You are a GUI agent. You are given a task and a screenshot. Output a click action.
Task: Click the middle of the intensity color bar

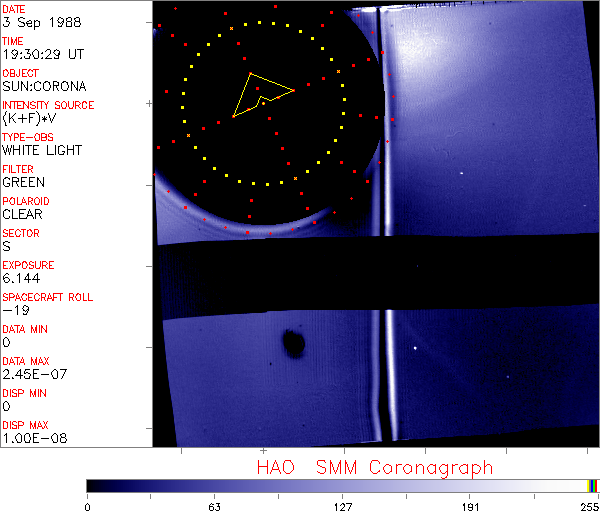[x=341, y=485]
